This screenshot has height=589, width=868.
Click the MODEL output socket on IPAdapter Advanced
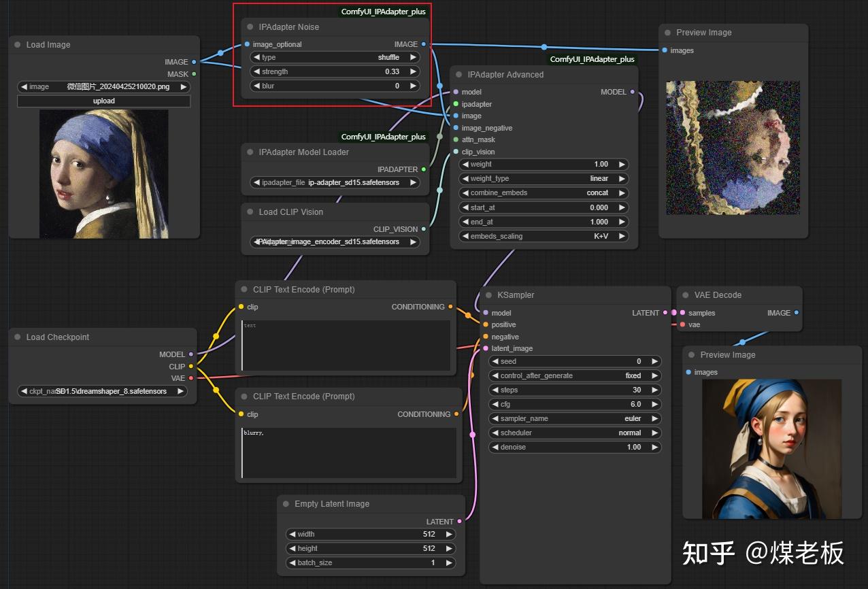click(x=633, y=92)
